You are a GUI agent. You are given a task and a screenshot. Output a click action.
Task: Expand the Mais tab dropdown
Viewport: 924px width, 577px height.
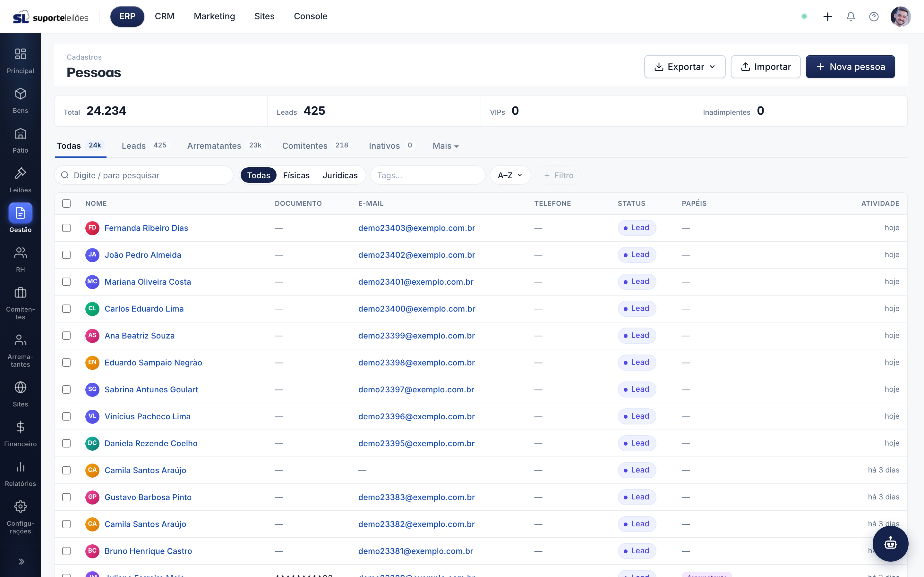click(445, 146)
